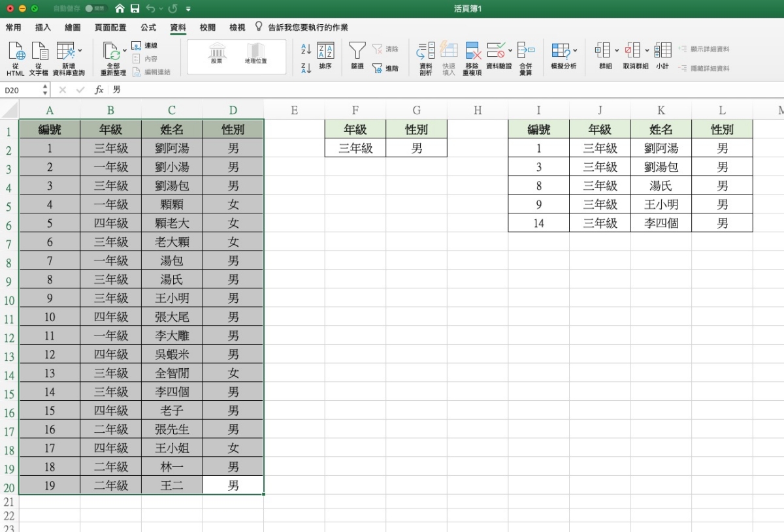Open the Undo history dropdown arrow
This screenshot has height=532, width=784.
(x=161, y=9)
